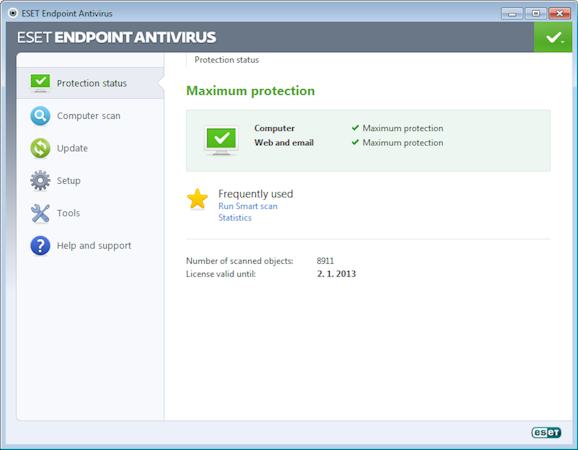
Task: Minimize the ESET Endpoint Antivirus window
Action: (x=512, y=14)
